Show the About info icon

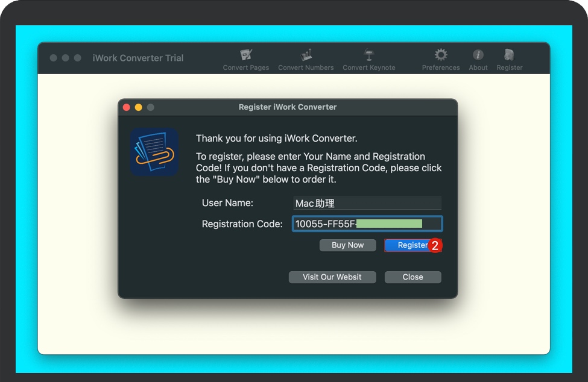(x=478, y=55)
